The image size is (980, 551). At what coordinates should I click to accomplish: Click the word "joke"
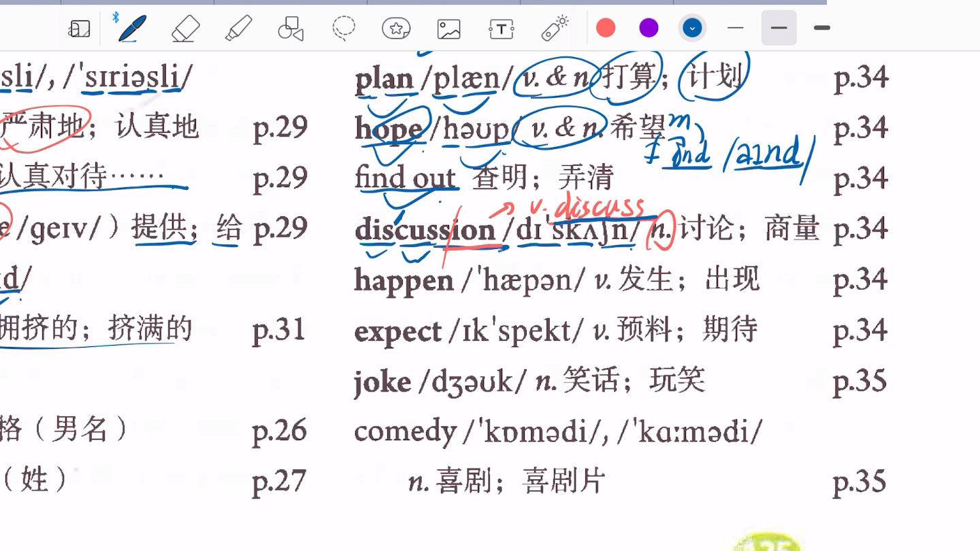click(x=382, y=381)
